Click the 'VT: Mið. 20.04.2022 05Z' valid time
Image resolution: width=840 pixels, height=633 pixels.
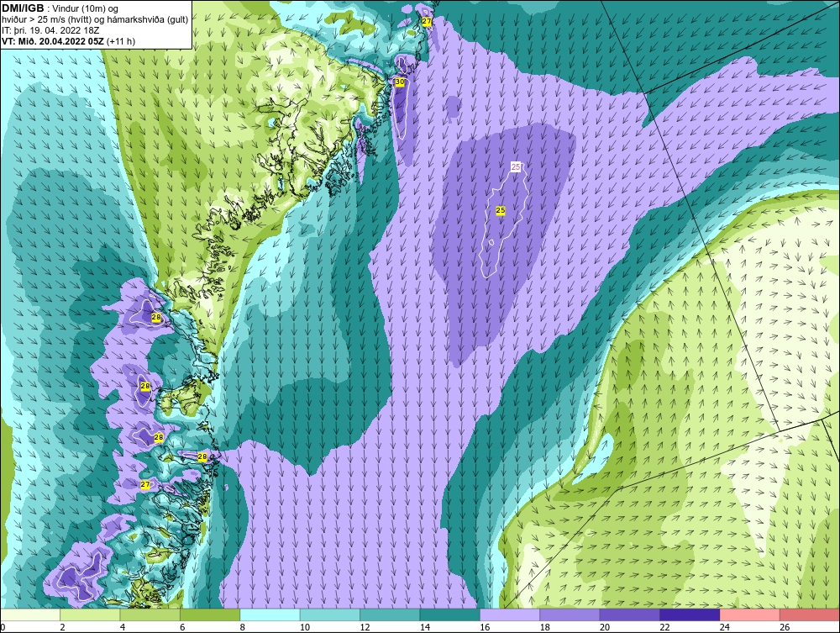pyautogui.click(x=53, y=41)
